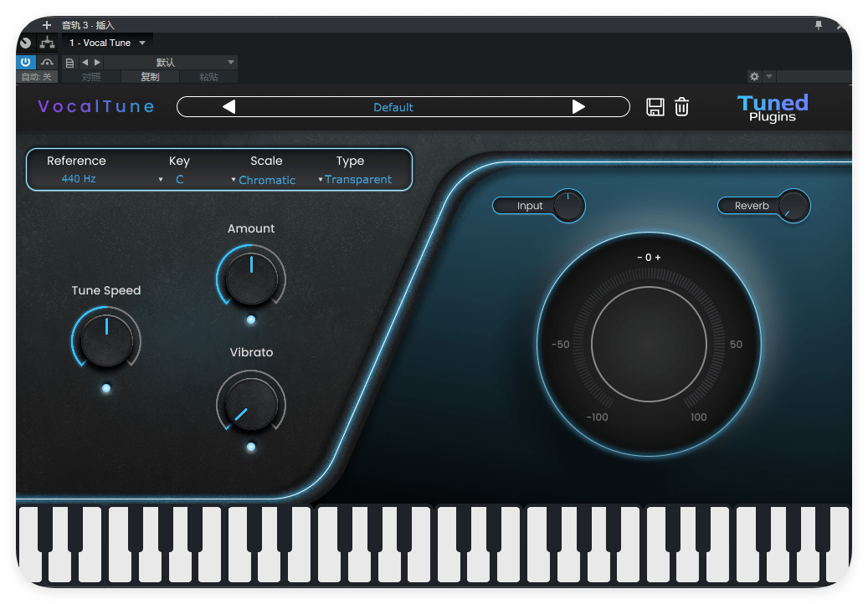This screenshot has height=604, width=868.
Task: Click the Reverb knob
Action: (794, 206)
